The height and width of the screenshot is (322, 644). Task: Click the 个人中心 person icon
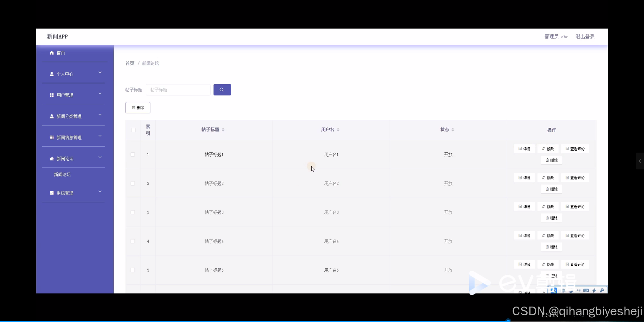[x=51, y=74]
